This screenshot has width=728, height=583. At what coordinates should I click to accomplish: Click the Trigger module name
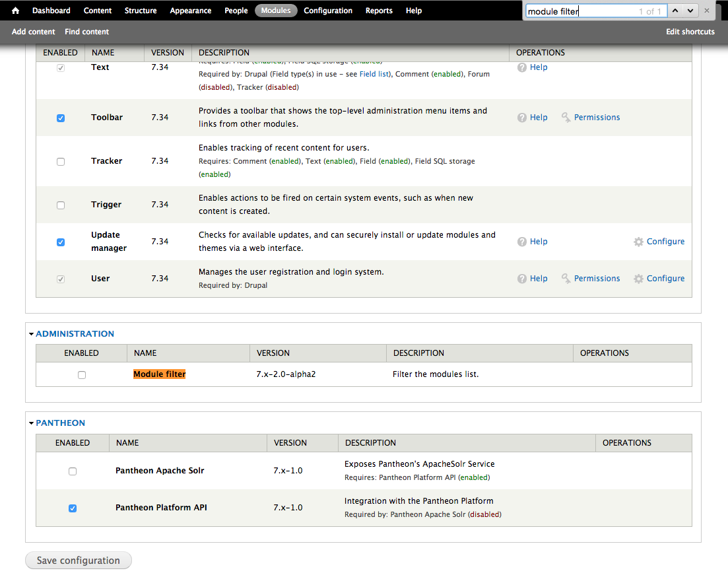tap(106, 205)
